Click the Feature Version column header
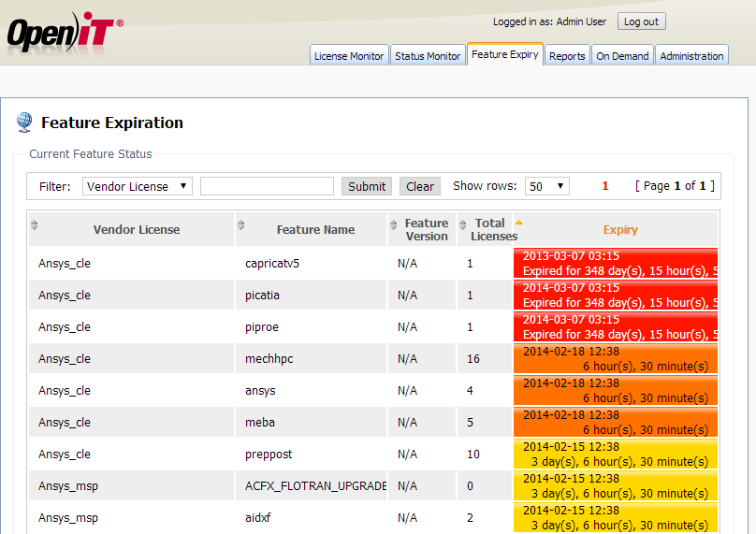 click(x=422, y=229)
